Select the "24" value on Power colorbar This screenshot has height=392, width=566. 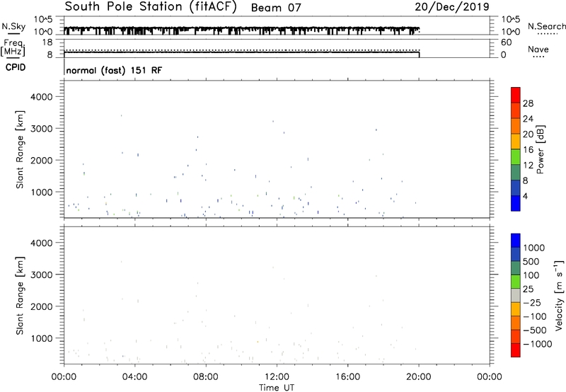pyautogui.click(x=528, y=119)
